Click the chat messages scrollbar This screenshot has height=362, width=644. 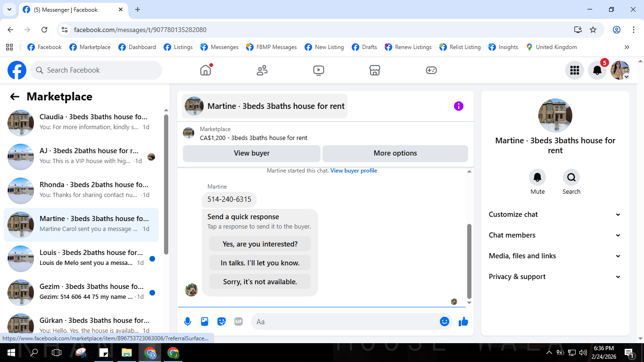(x=469, y=260)
